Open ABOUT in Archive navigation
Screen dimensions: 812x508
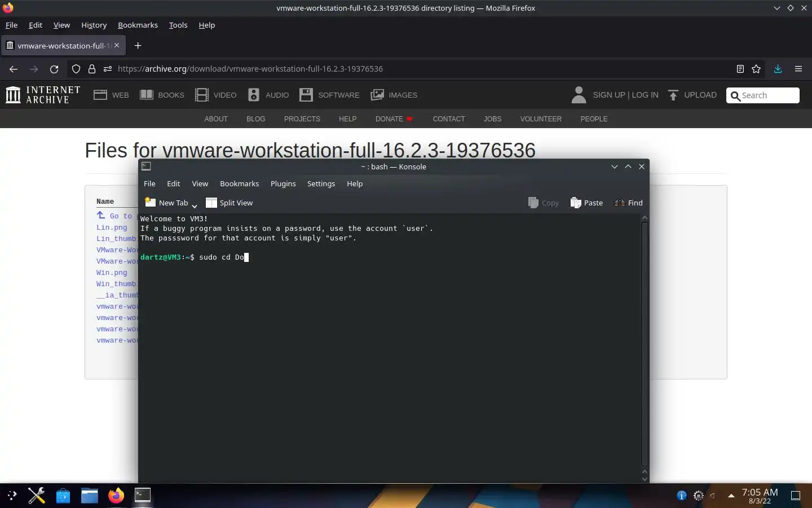216,119
